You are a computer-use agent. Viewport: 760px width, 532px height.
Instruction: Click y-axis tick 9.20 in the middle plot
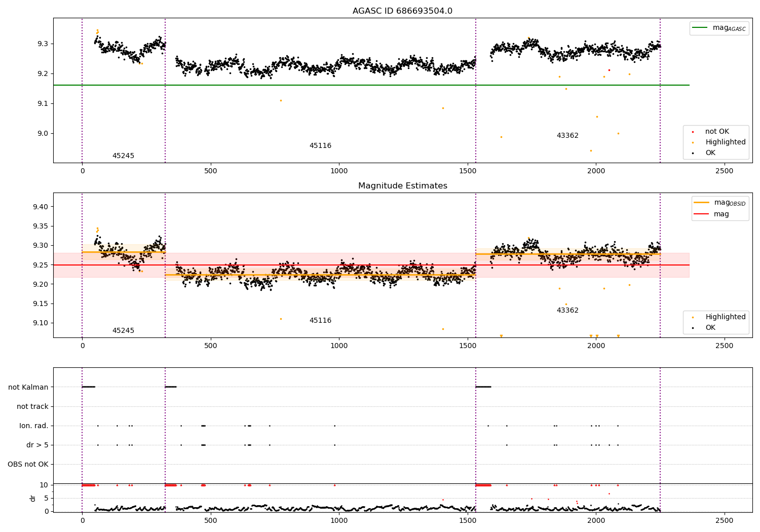tap(41, 284)
